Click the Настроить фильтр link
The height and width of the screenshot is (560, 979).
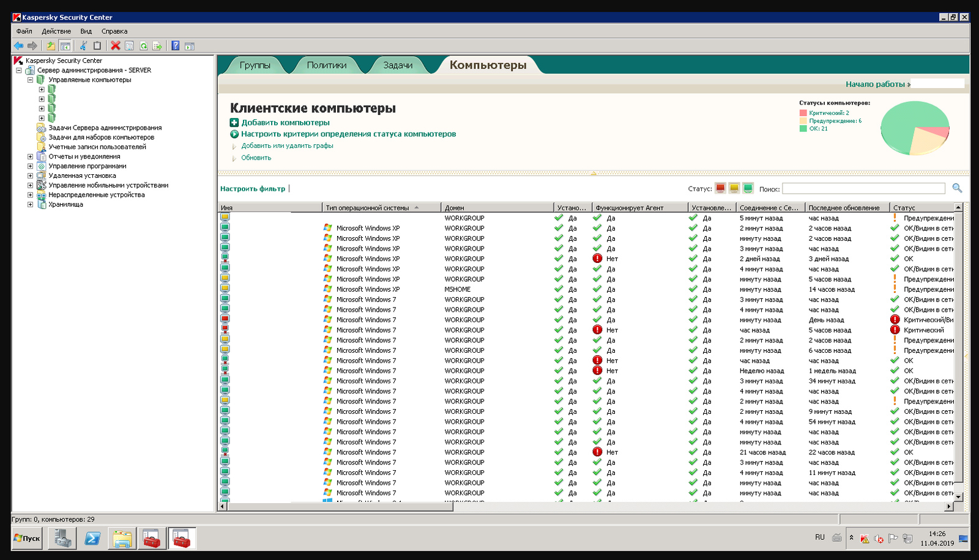tap(253, 189)
